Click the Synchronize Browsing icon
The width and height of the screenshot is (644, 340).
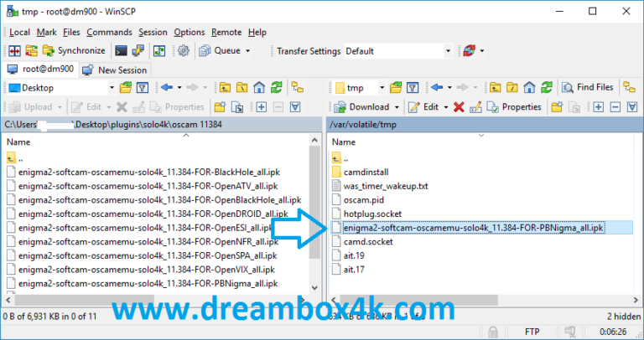coord(31,51)
